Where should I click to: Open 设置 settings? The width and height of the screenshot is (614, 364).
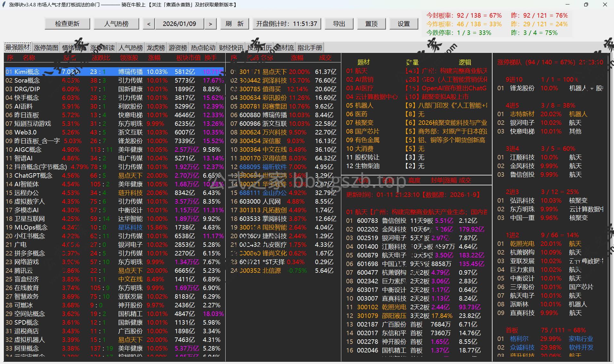[x=404, y=24]
